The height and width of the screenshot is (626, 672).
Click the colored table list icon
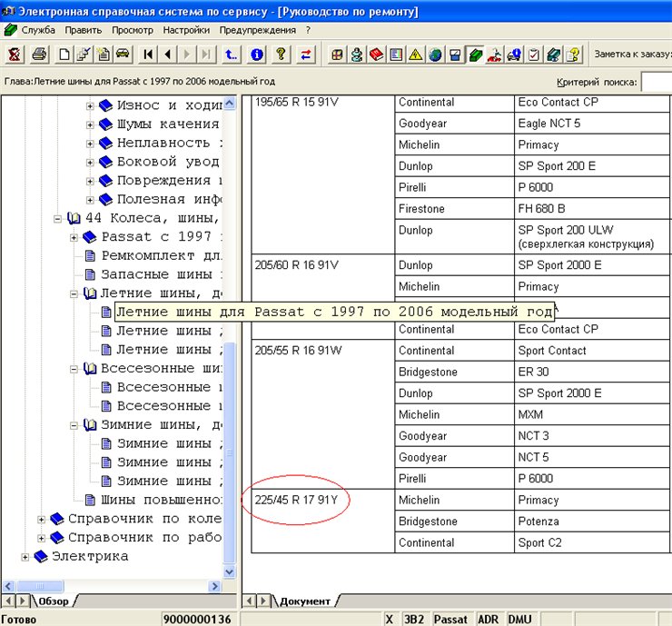tap(396, 55)
